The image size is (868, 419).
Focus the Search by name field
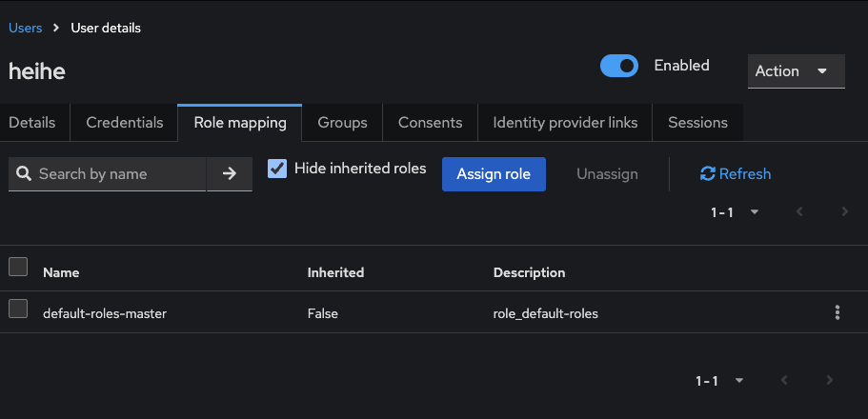pos(117,174)
